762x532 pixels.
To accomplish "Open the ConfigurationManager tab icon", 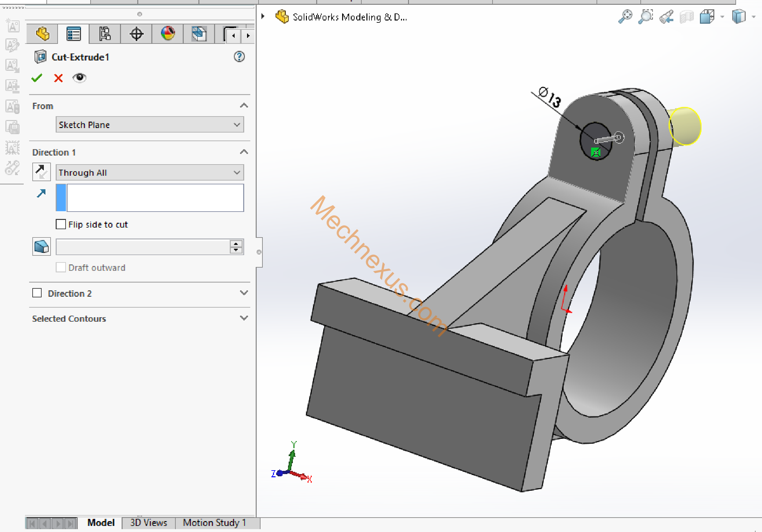I will (x=105, y=34).
